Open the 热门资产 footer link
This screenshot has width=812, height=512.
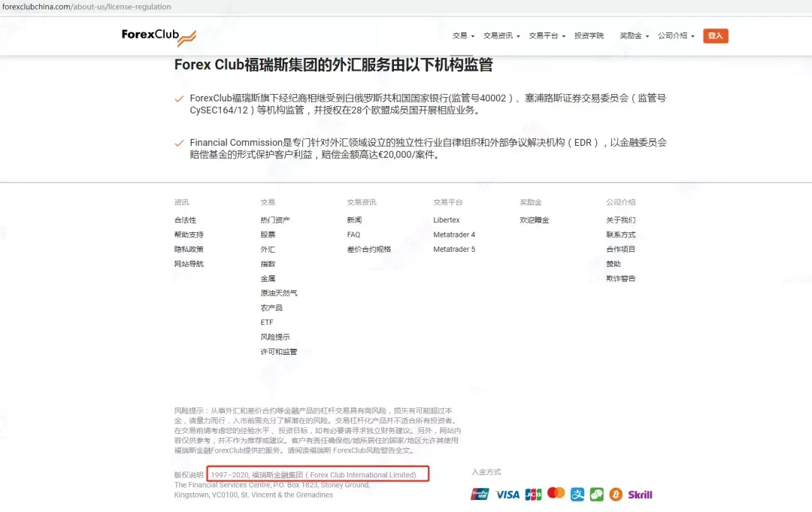point(275,220)
